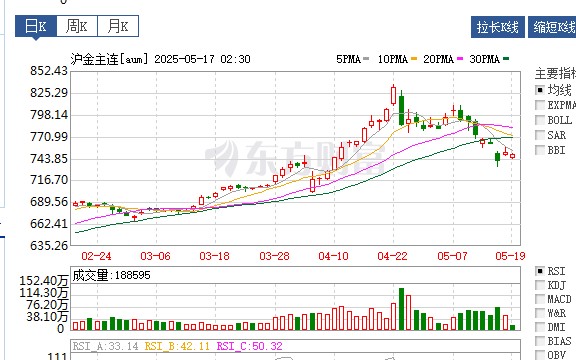Click the 04-22 date axis label
Viewport: 576px width, 360px height.
(393, 256)
